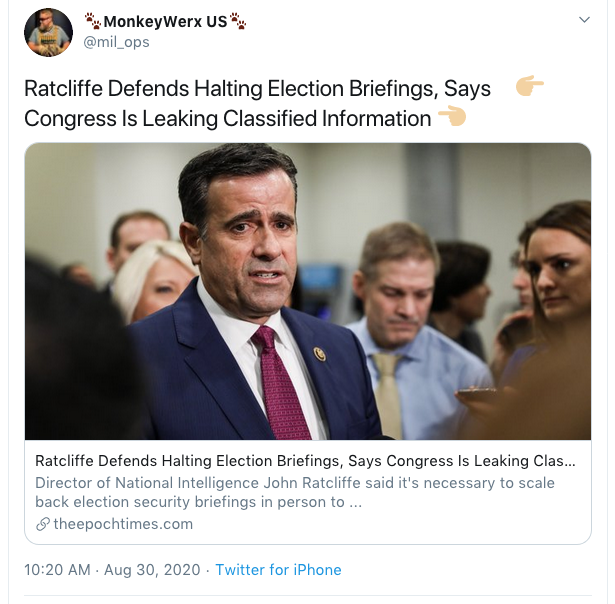Click tweet text "Congress Is Leaking Classified Information"
The image size is (615, 604).
(227, 118)
